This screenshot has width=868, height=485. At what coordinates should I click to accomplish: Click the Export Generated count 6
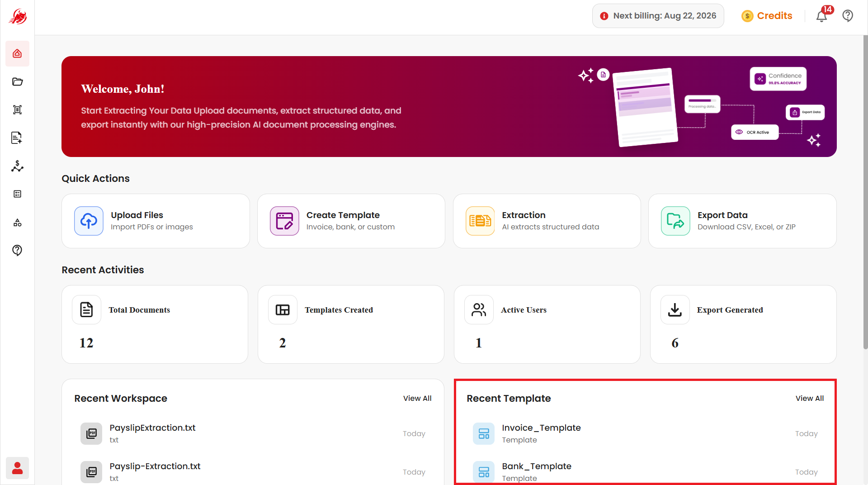coord(675,343)
